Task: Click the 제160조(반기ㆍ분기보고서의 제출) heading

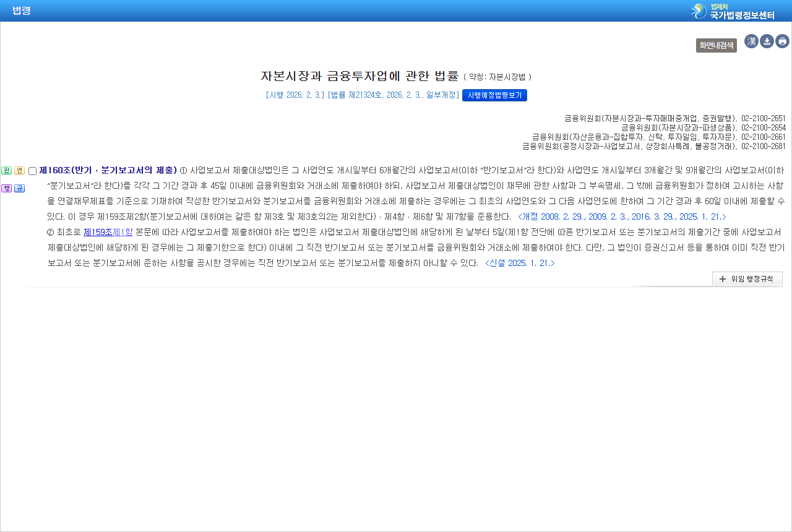Action: 108,170
